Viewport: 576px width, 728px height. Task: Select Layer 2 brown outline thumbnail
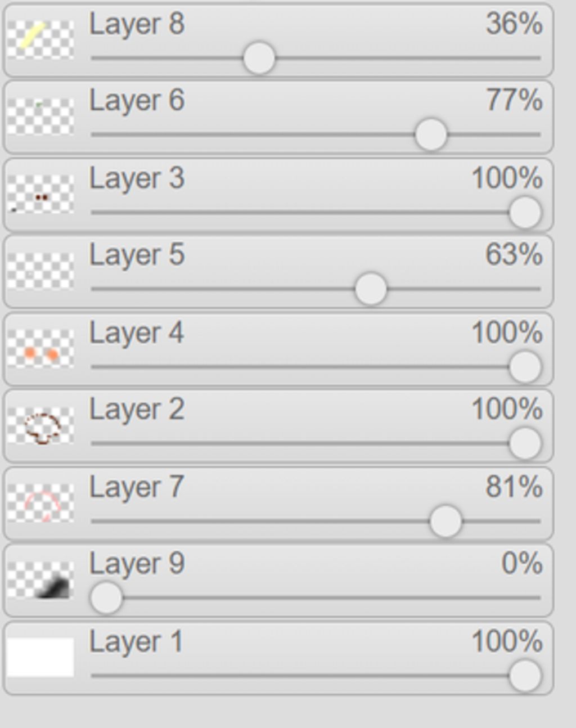(40, 425)
